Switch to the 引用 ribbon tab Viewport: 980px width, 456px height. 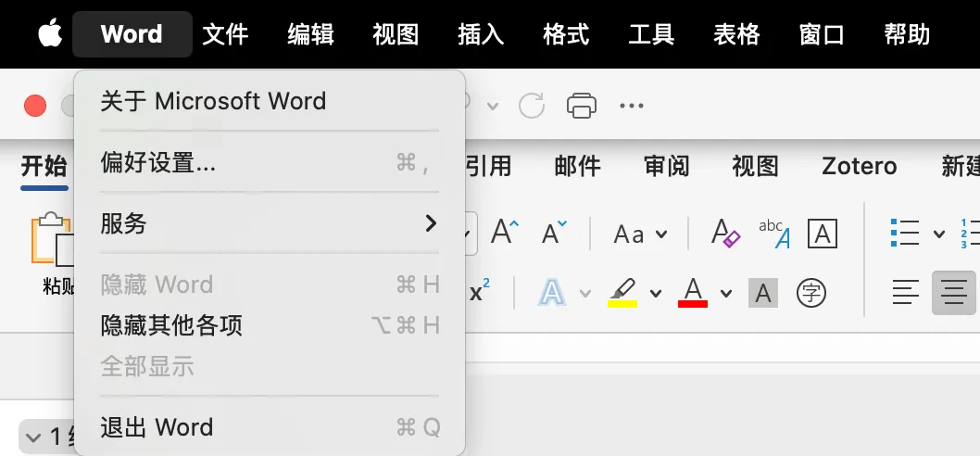[489, 167]
